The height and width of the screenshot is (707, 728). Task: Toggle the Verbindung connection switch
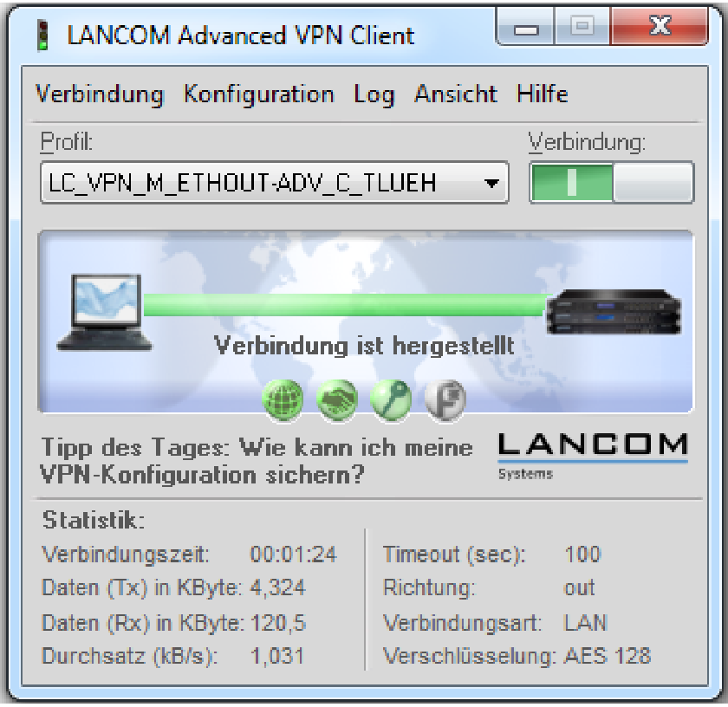(612, 183)
